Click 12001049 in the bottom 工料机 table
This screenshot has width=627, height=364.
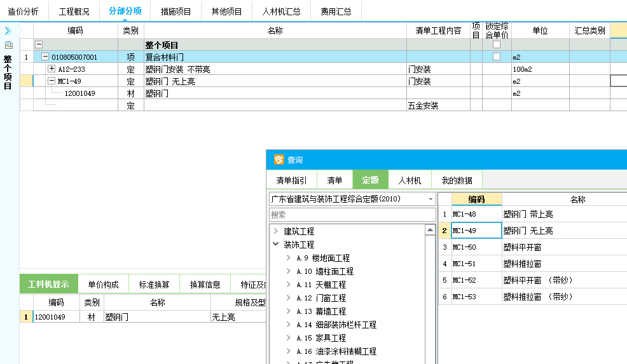56,317
